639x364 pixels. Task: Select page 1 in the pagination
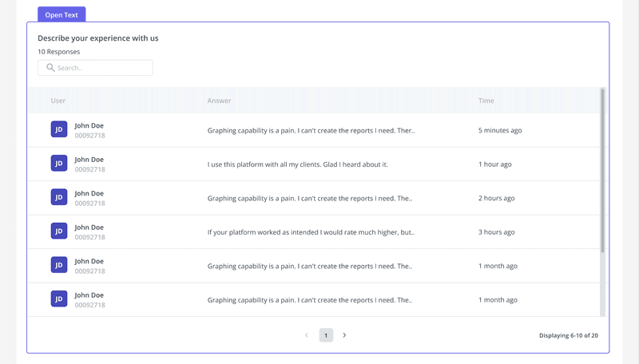pyautogui.click(x=326, y=335)
